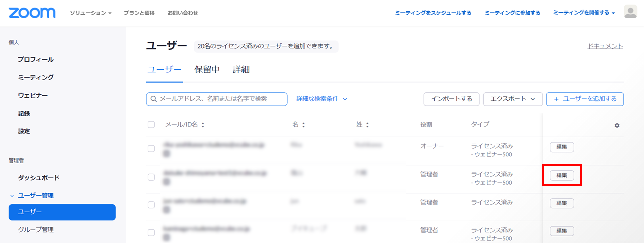Sort by 姓 column arrows
Image resolution: width=644 pixels, height=243 pixels.
(x=368, y=125)
